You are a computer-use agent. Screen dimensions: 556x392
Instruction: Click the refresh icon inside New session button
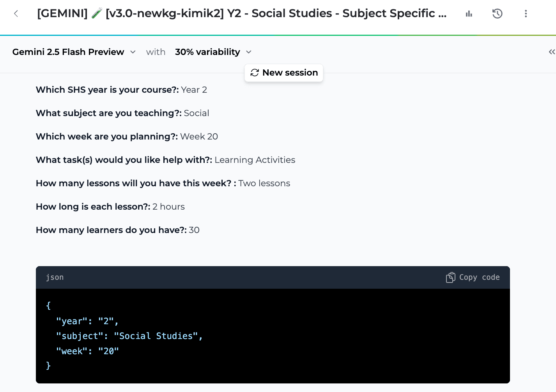[x=255, y=72]
